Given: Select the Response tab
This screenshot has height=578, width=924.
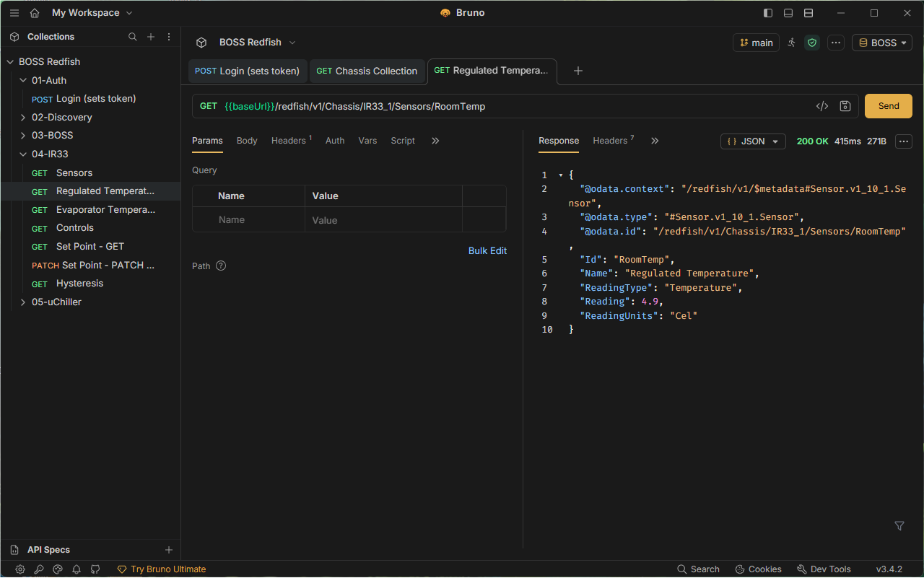Looking at the screenshot, I should click(559, 141).
